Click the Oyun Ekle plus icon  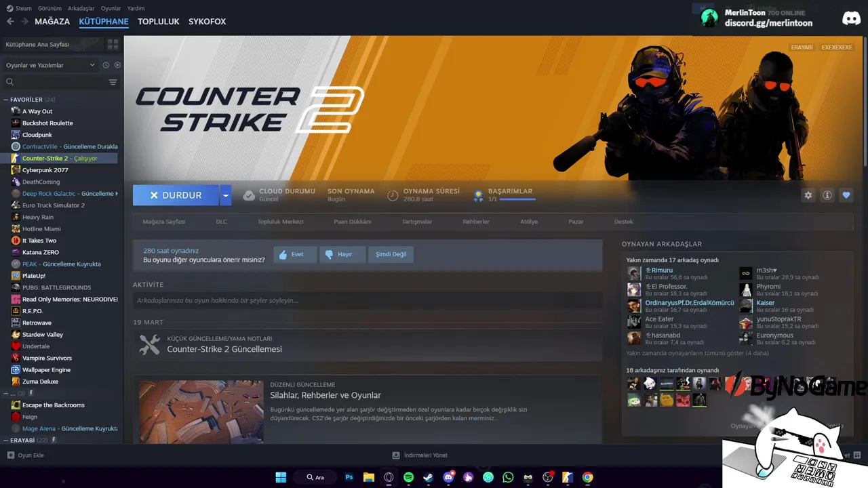tap(10, 455)
